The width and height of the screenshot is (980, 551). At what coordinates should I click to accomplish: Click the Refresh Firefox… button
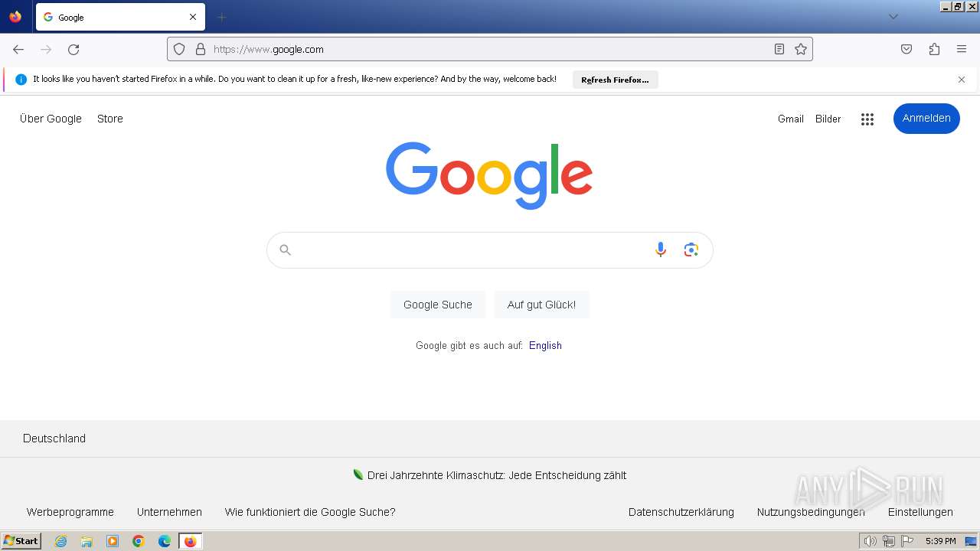[615, 80]
